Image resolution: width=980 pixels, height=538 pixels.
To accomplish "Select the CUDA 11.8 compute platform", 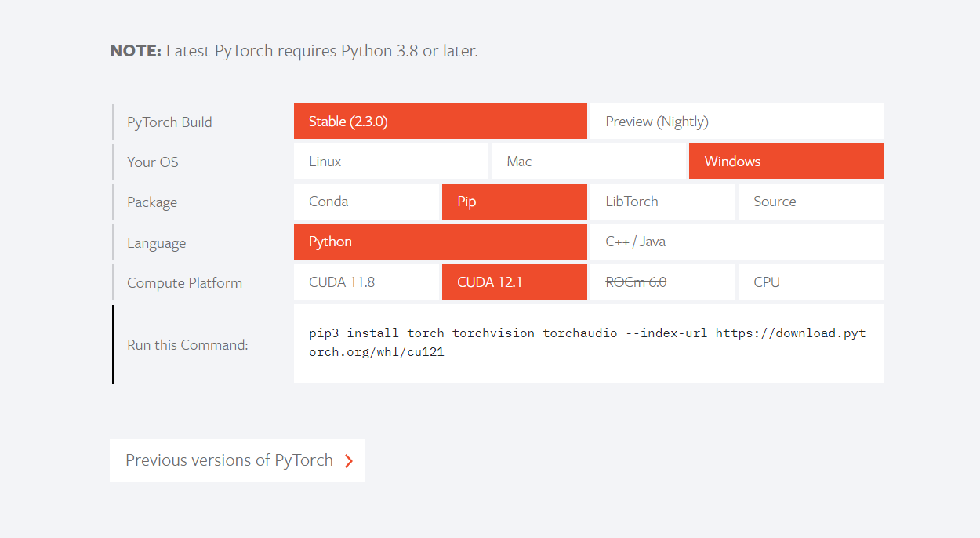I will (367, 282).
